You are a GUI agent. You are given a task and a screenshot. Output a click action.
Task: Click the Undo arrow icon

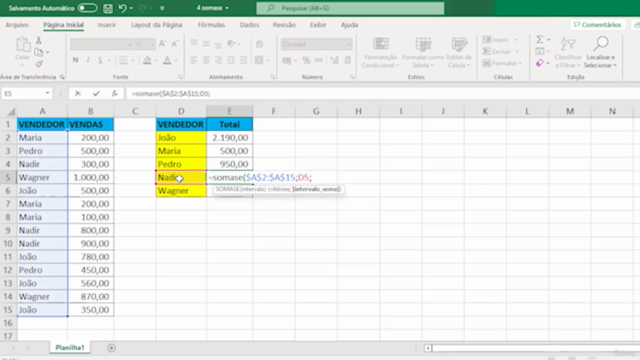(122, 8)
